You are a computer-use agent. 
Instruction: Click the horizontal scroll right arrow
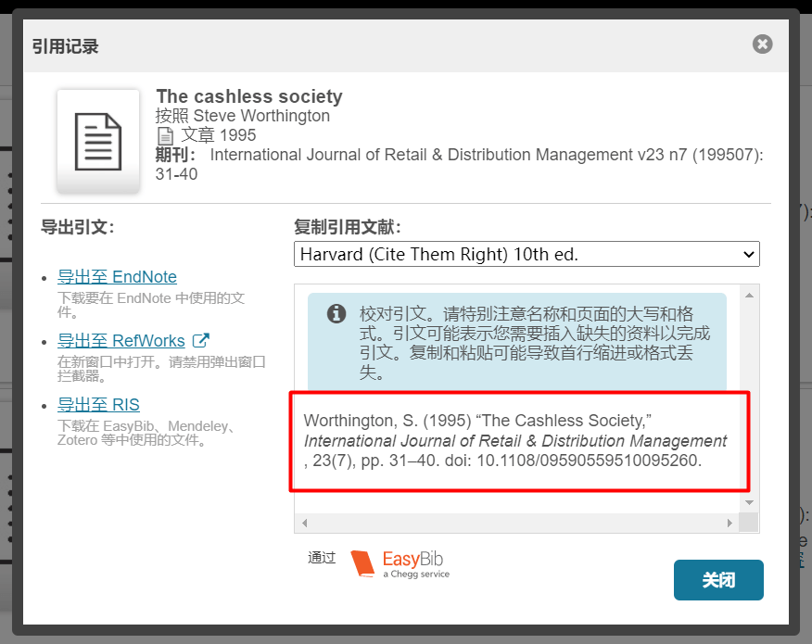click(730, 523)
